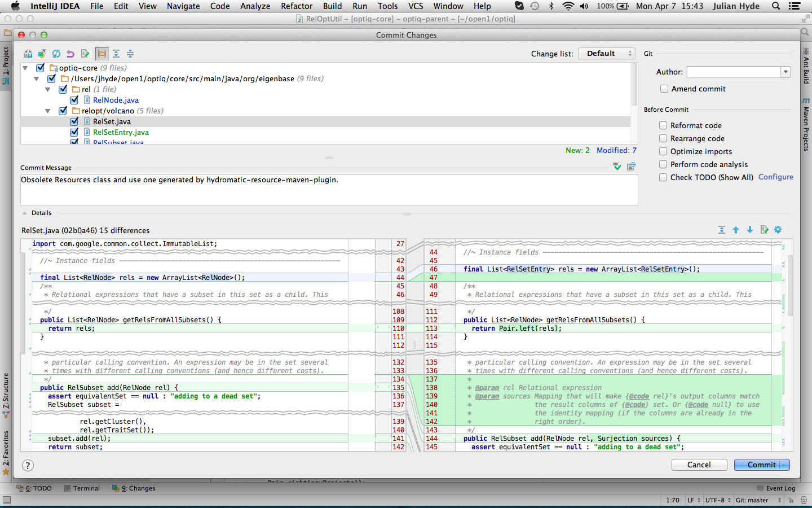Image resolution: width=812 pixels, height=508 pixels.
Task: Enable Rearrange code option
Action: pyautogui.click(x=663, y=138)
